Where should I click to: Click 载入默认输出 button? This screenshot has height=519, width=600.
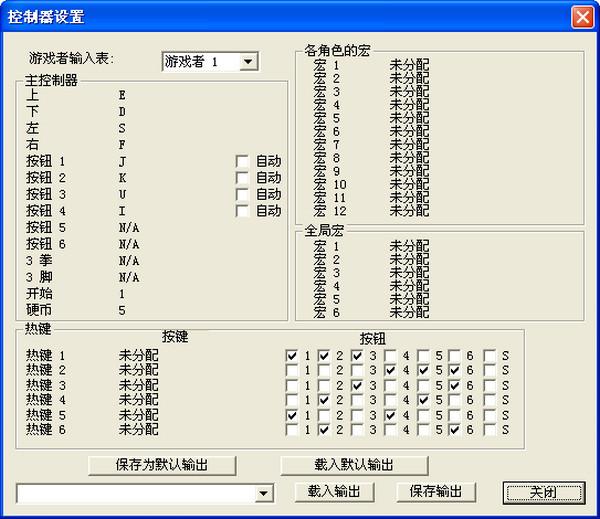point(354,465)
